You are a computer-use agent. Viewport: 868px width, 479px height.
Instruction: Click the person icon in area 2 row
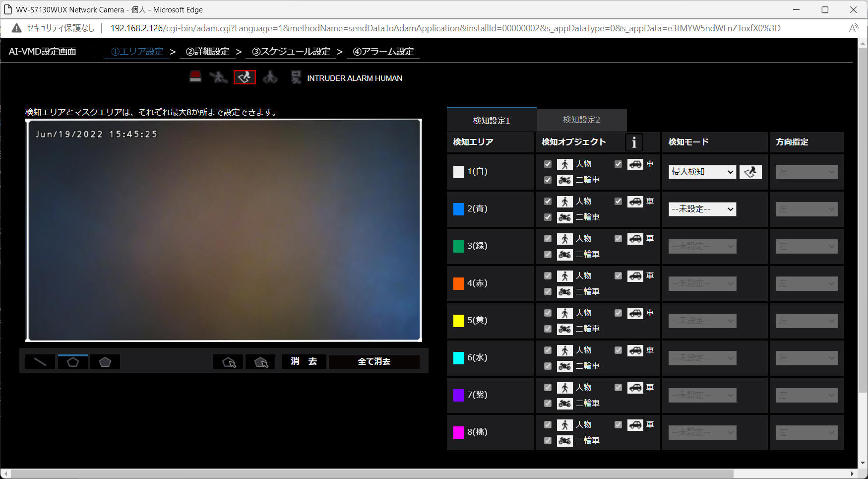point(564,202)
